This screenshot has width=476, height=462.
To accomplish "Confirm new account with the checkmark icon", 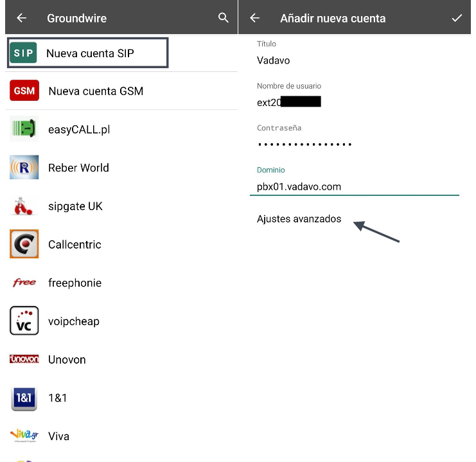I will coord(457,18).
